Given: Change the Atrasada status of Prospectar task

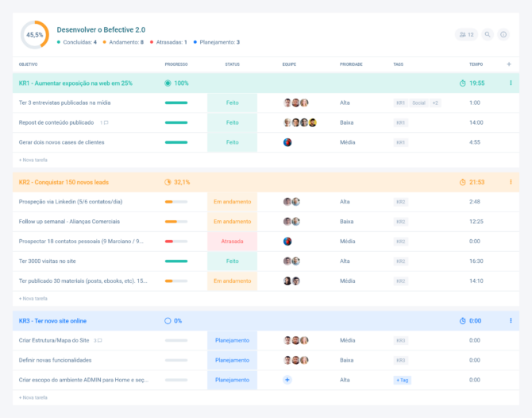Looking at the screenshot, I should tap(232, 242).
